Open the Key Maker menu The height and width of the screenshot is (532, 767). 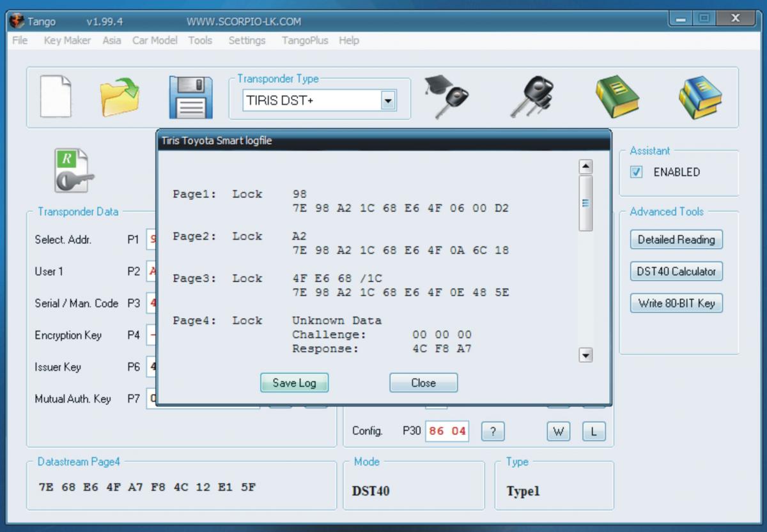pos(67,40)
